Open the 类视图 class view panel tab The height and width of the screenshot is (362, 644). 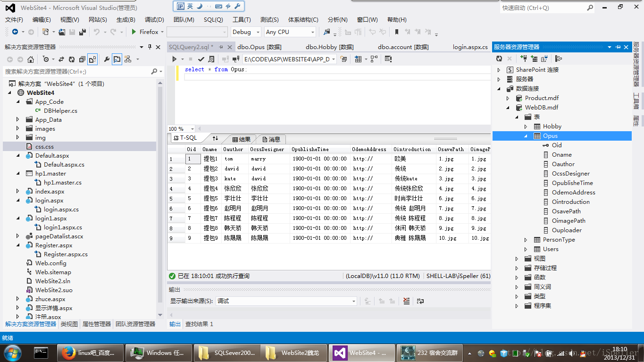[x=69, y=324]
